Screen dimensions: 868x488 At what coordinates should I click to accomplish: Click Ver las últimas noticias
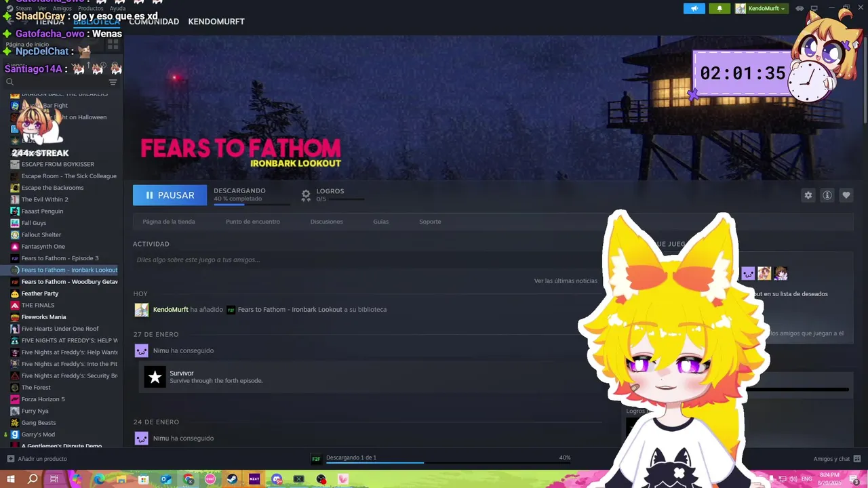point(566,281)
